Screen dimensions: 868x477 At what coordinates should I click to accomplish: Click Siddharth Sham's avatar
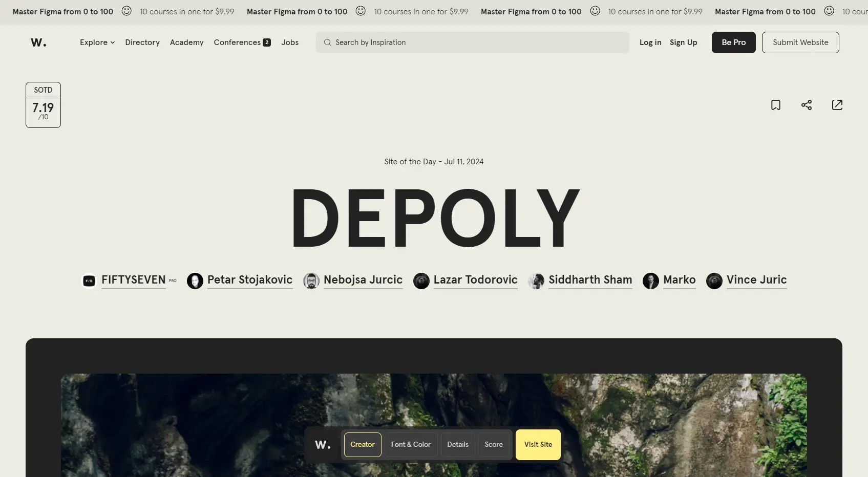[536, 280]
